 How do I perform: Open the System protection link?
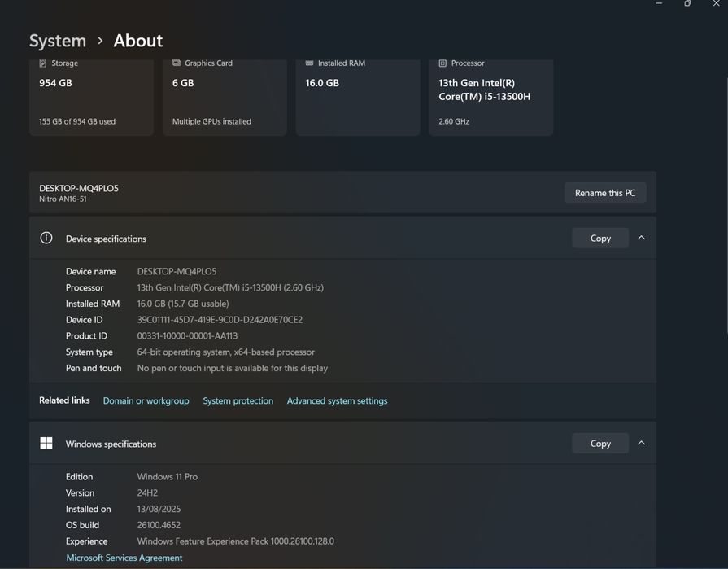[238, 400]
